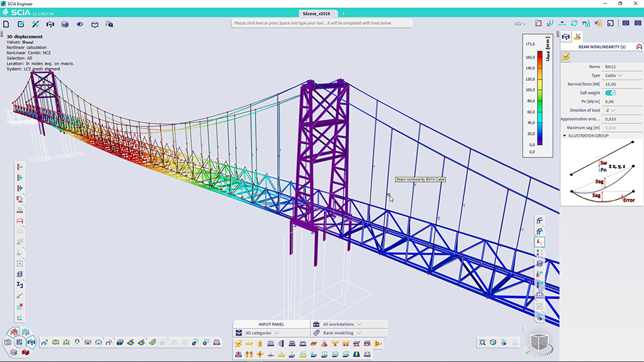Expand the All categories dropdown

(x=262, y=333)
